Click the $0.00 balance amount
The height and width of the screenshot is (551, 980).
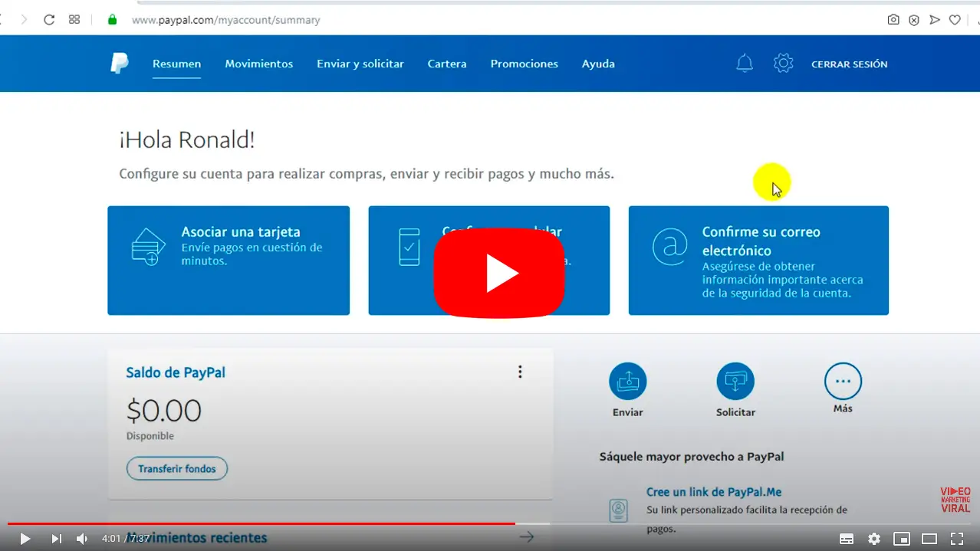tap(164, 411)
